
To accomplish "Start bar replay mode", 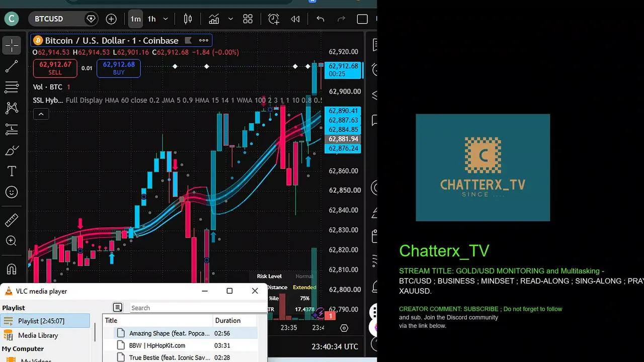I will click(295, 19).
